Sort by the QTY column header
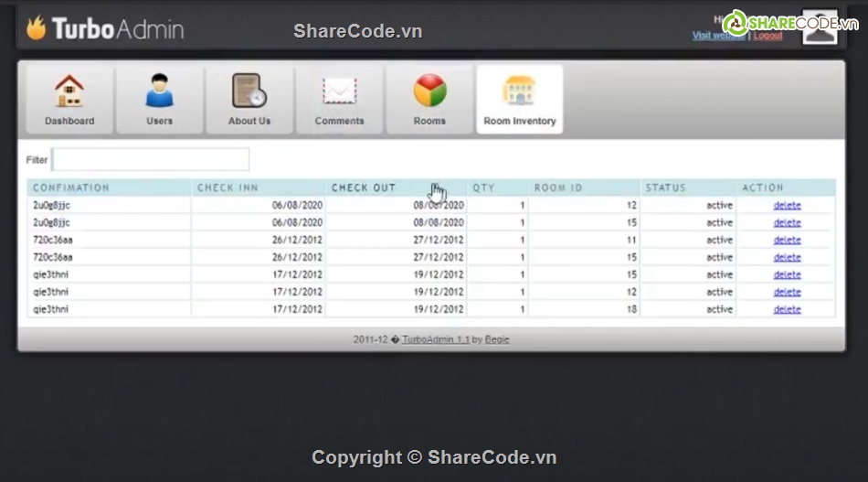 (x=483, y=187)
